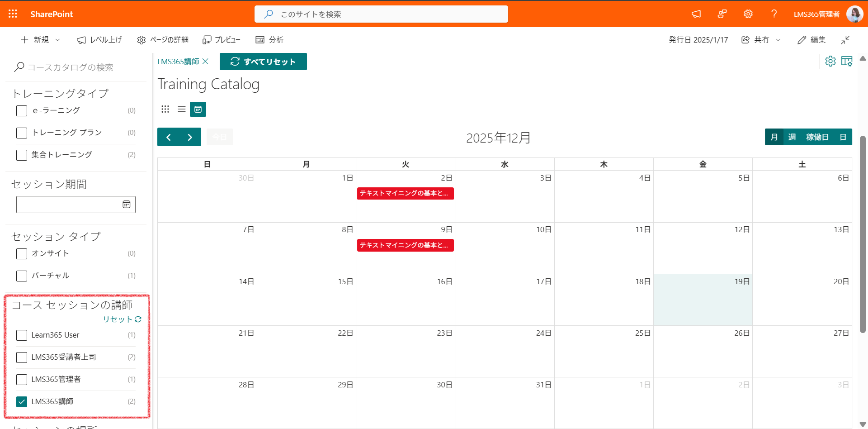Uncheck the LMS365講師 checkbox
This screenshot has width=868, height=429.
pos(22,402)
